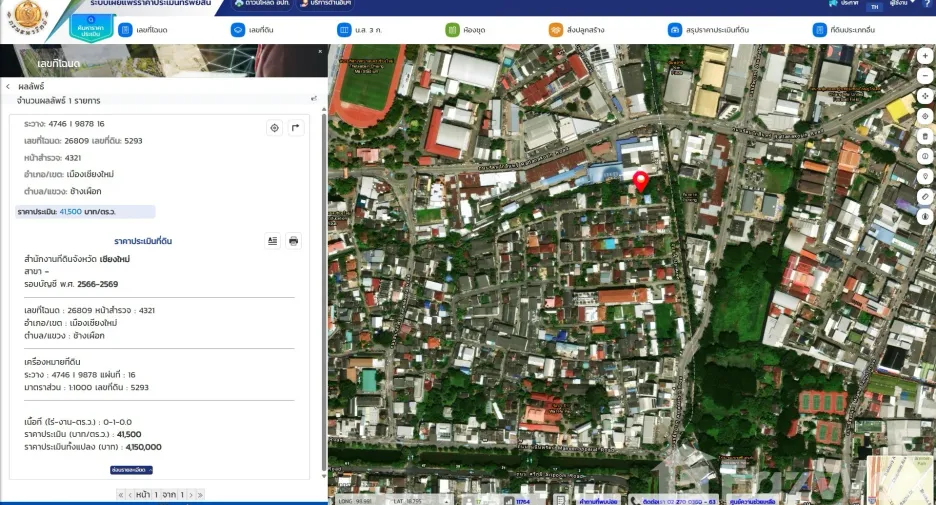Click the ดาวน์โหลด download button in header
This screenshot has height=505, width=936.
(263, 4)
